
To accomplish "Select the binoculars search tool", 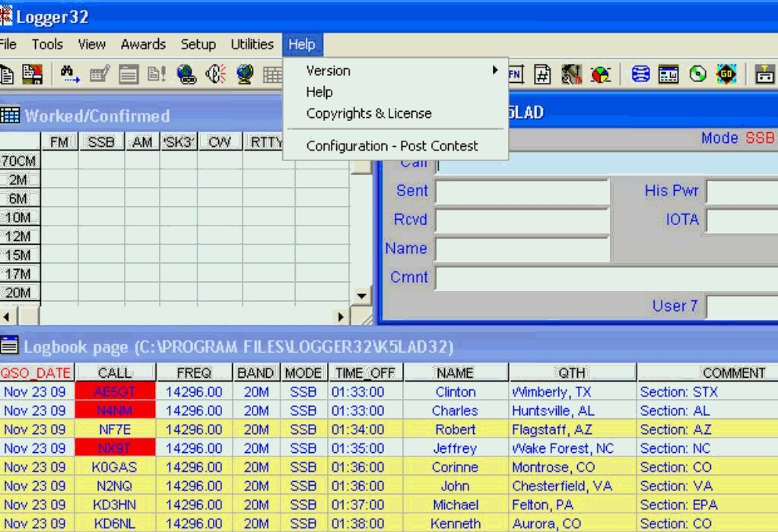I will 67,74.
